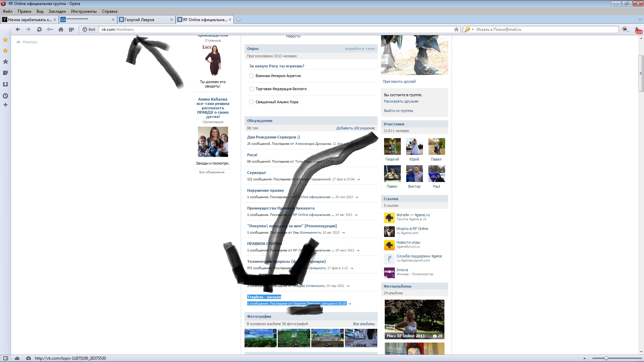Open the Fogame 4game.ru link icon
The width and height of the screenshot is (644, 362).
click(389, 218)
